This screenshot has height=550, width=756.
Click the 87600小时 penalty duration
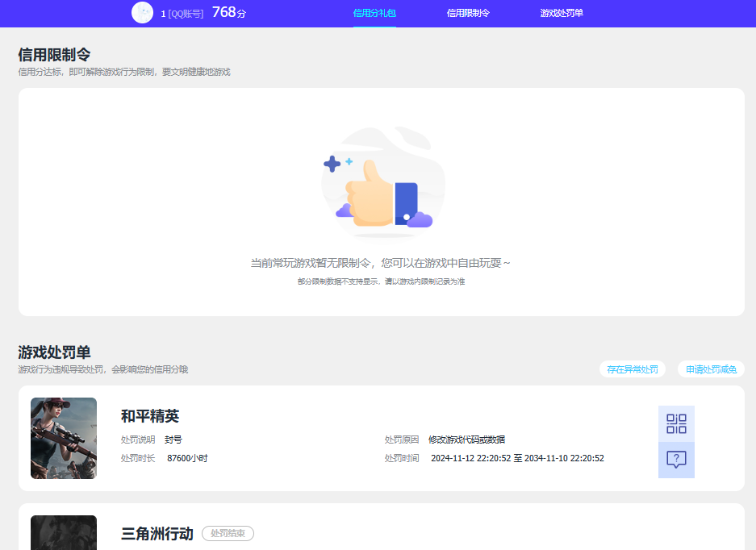187,458
